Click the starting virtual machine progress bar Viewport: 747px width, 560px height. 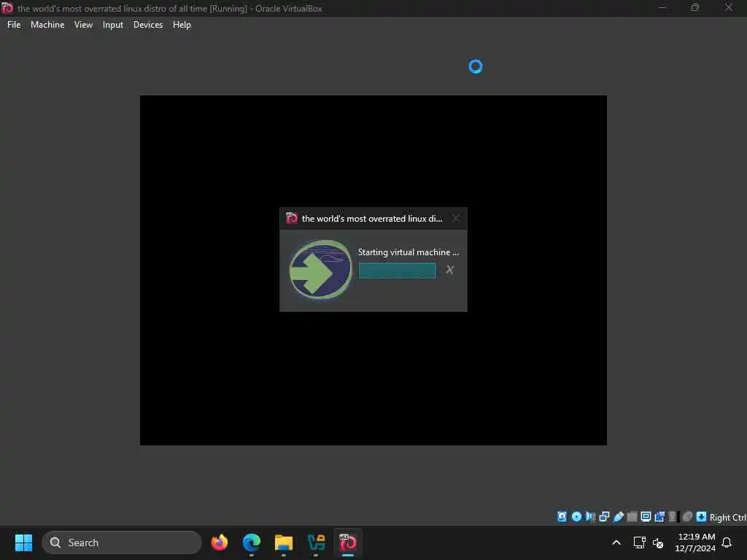pos(397,271)
